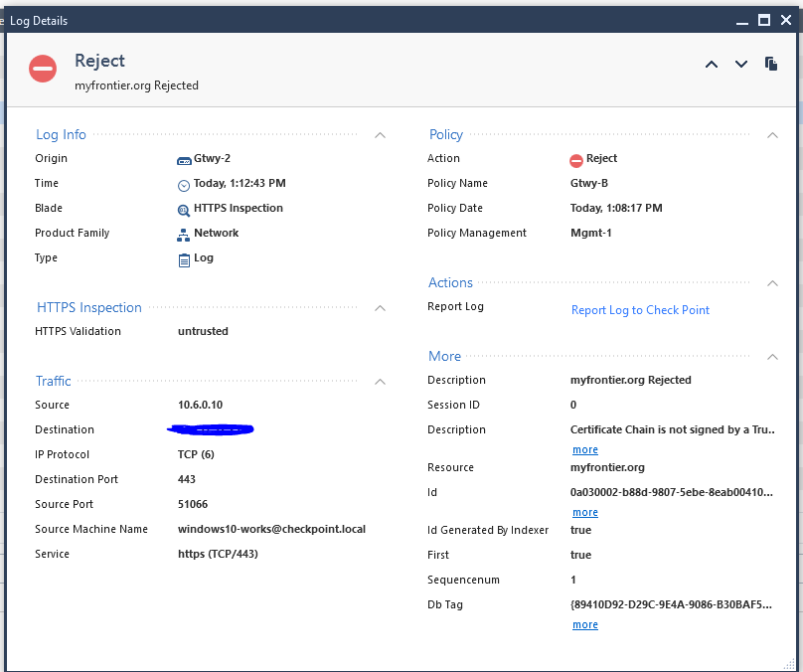Collapse the Log Info section
The width and height of the screenshot is (803, 672).
tap(380, 134)
